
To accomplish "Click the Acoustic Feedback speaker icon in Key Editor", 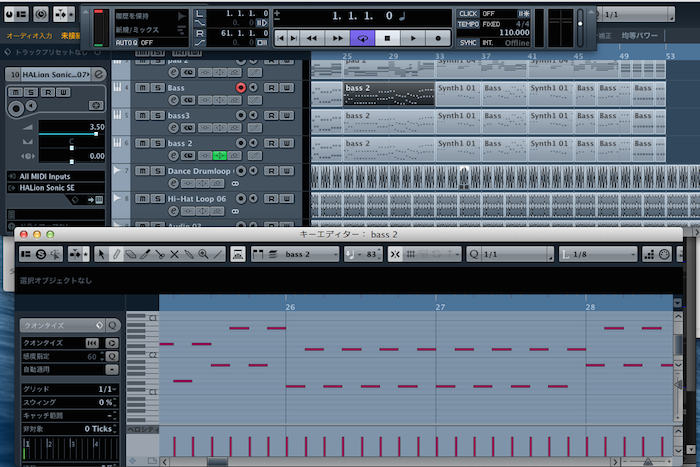I will [55, 254].
